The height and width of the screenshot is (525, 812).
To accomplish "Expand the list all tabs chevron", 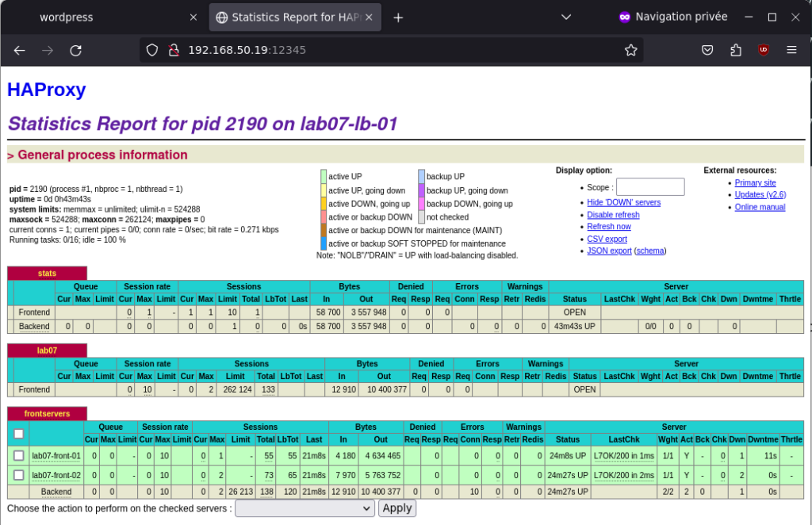I will pyautogui.click(x=565, y=17).
